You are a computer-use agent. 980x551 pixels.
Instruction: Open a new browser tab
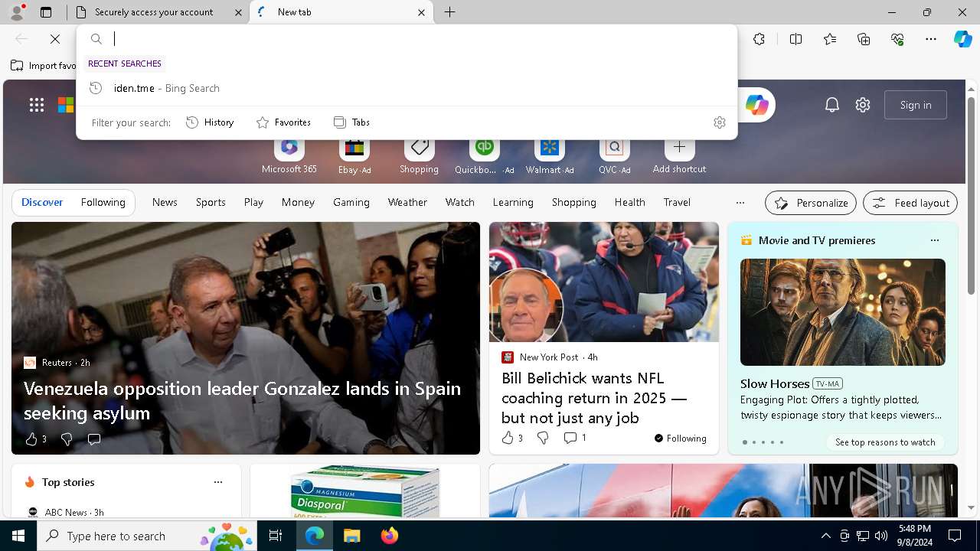pyautogui.click(x=450, y=12)
